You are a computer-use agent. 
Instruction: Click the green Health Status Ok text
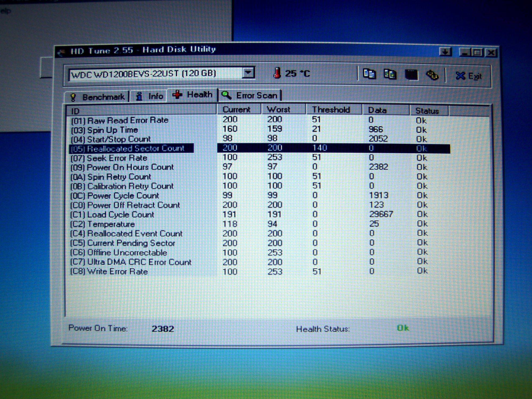[x=403, y=328]
